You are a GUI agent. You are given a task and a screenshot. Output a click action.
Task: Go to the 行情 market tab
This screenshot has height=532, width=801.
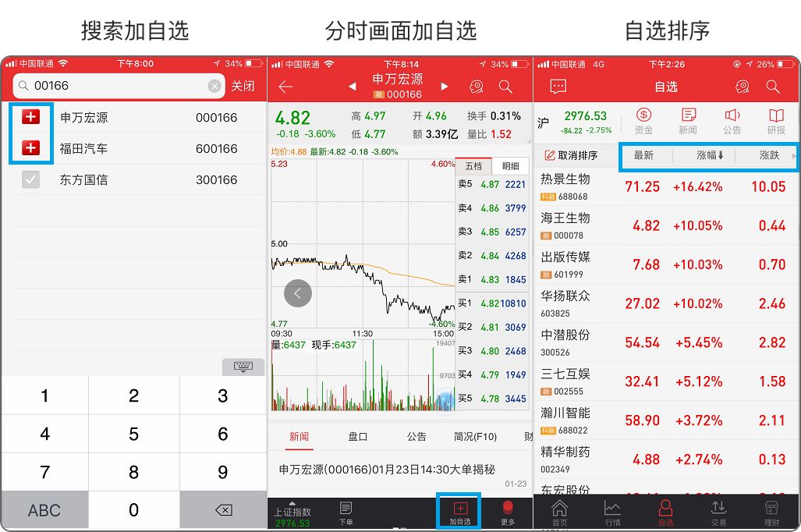612,512
